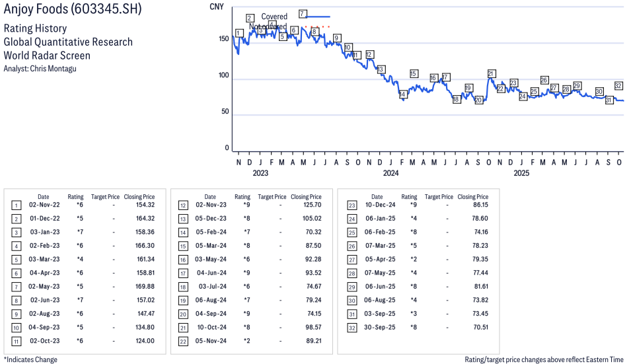Select marker 21 on the price chart
631x364 pixels.
point(491,73)
